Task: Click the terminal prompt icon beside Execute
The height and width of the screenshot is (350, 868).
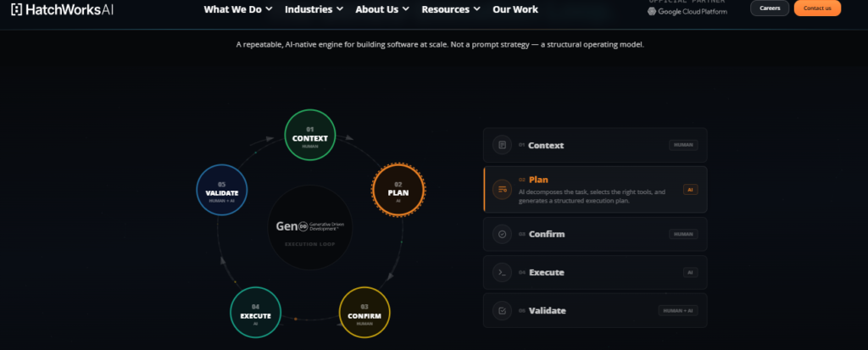Action: (502, 272)
